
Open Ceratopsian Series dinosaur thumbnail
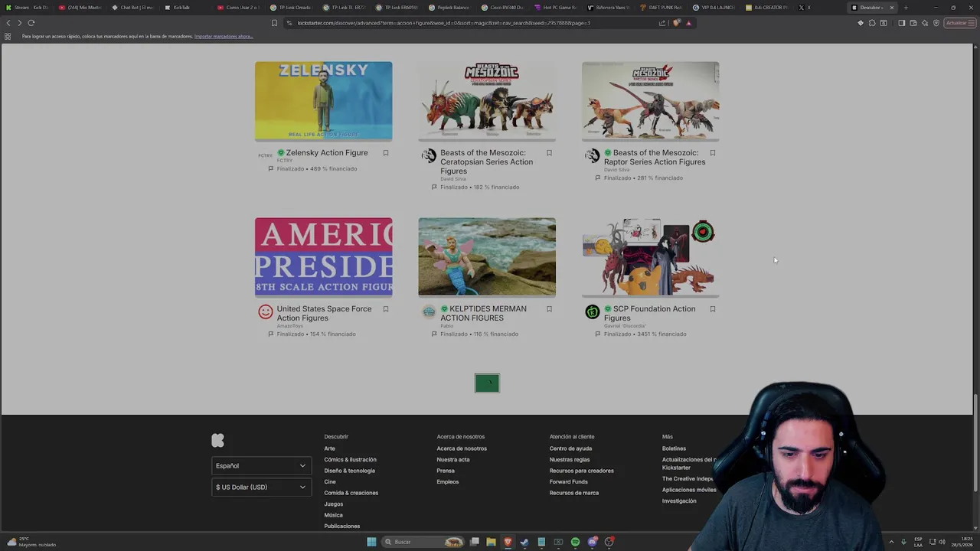tap(487, 101)
